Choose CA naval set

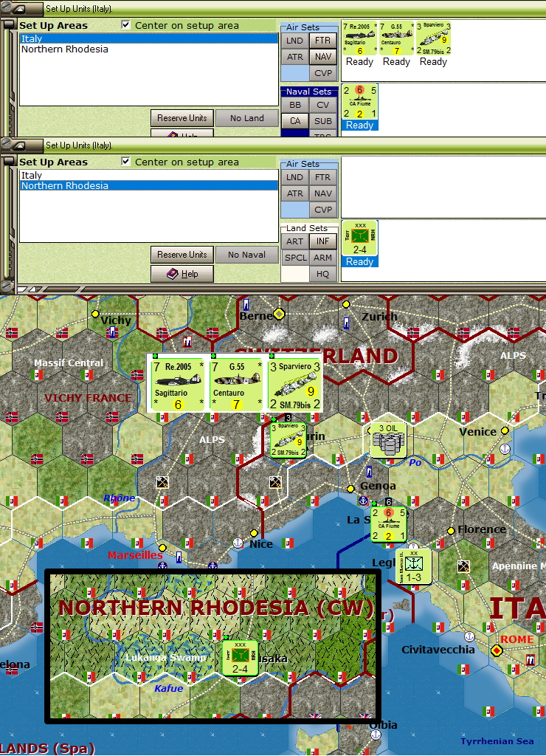(295, 121)
